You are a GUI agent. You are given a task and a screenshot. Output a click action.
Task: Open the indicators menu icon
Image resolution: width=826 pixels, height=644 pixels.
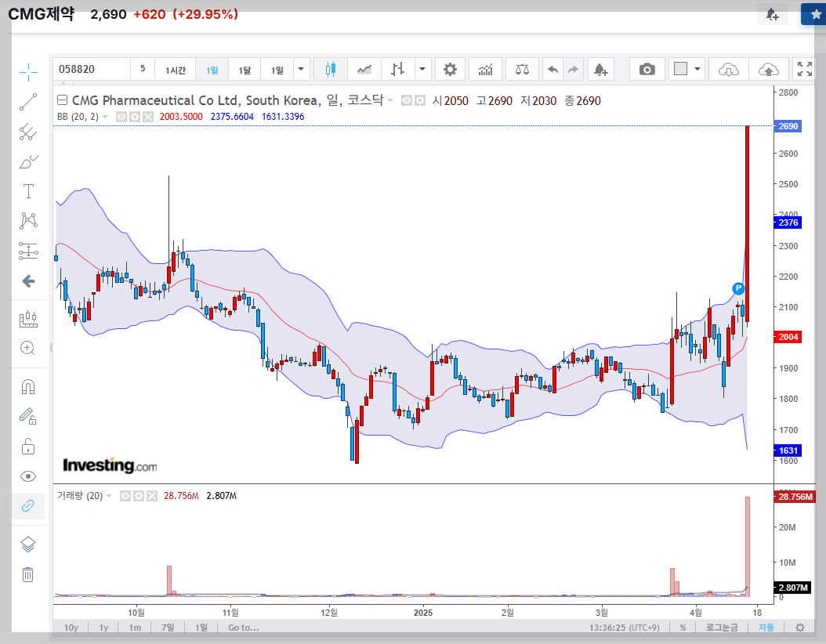click(485, 70)
